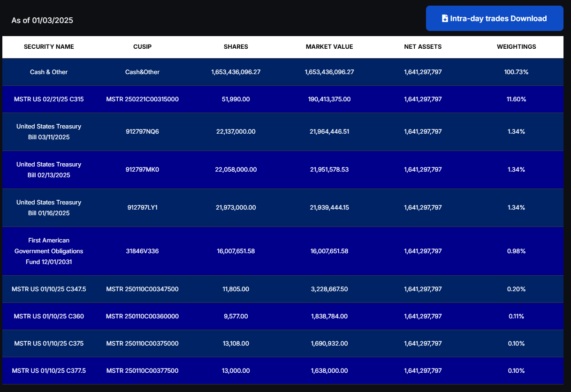This screenshot has width=571, height=392.
Task: Click the 11,805.00 shares cell
Action: 236,289
